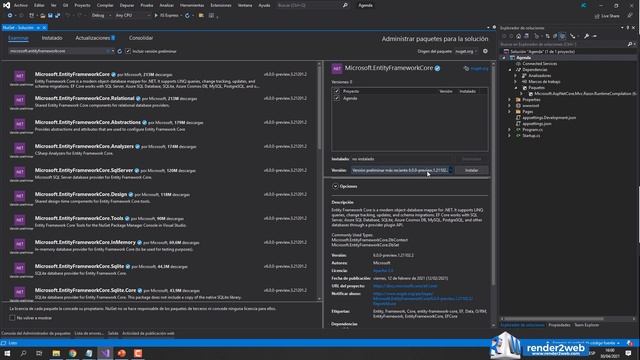Select Program.cs in Solution Explorer

532,130
